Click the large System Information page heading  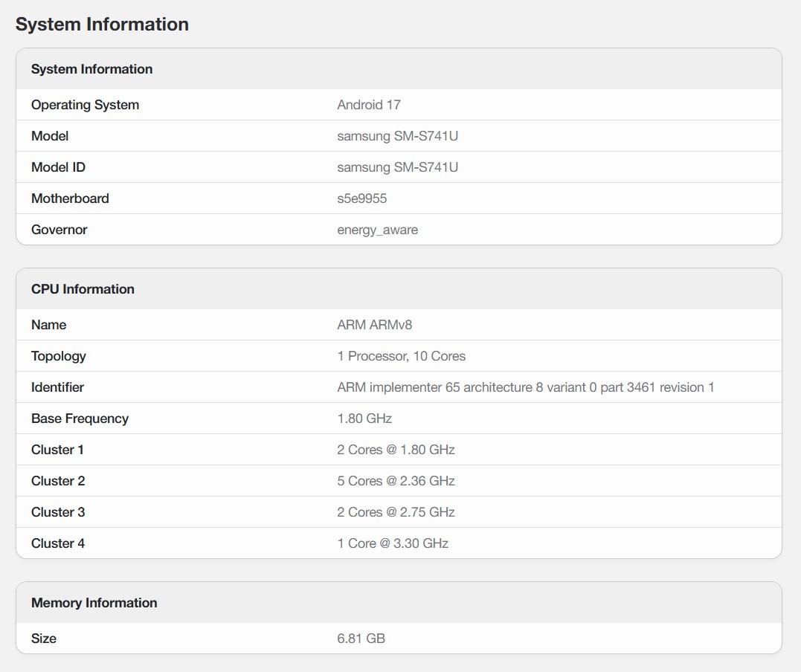click(102, 25)
